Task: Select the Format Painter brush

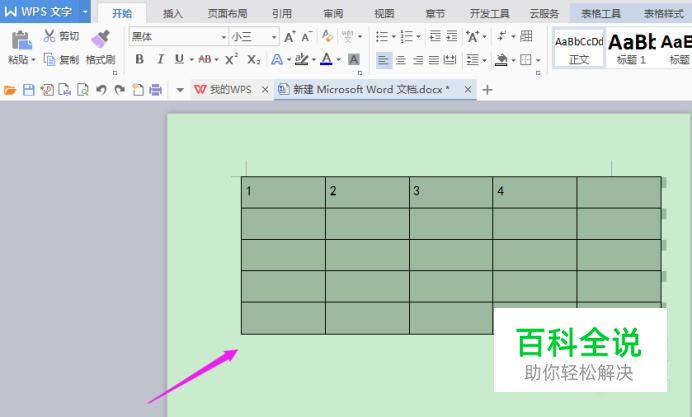Action: 101,39
